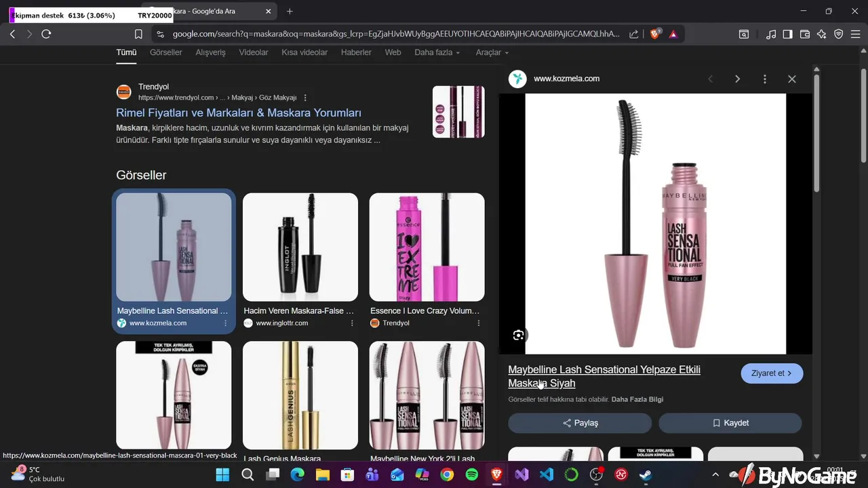Close the image preview panel

tap(791, 79)
